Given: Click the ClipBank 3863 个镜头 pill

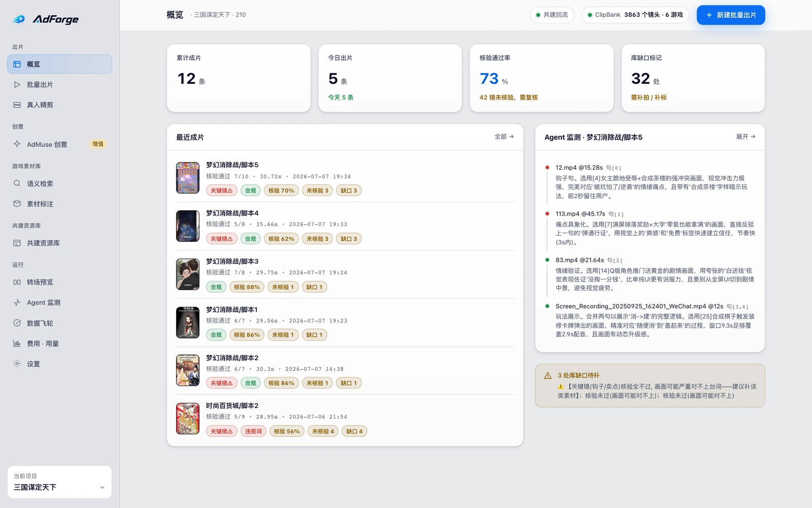Looking at the screenshot, I should [x=635, y=15].
